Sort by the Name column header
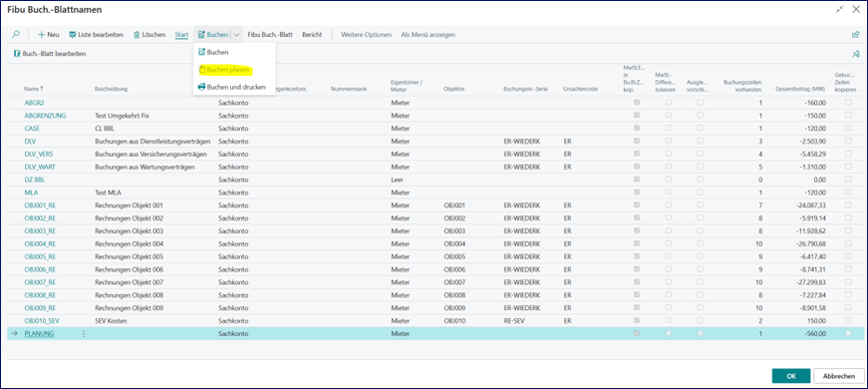This screenshot has height=389, width=868. coord(34,89)
